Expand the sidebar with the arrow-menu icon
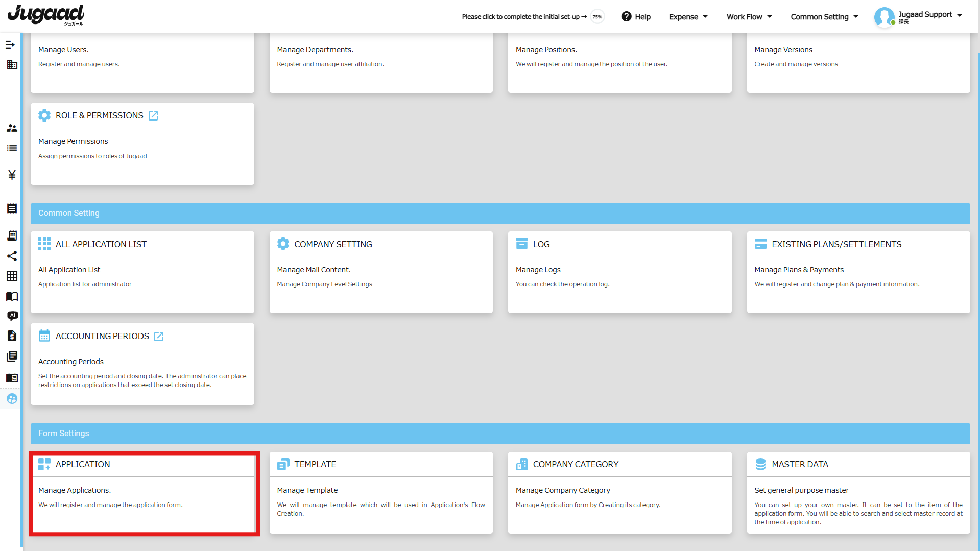Viewport: 980px width, 551px height. tap(10, 45)
